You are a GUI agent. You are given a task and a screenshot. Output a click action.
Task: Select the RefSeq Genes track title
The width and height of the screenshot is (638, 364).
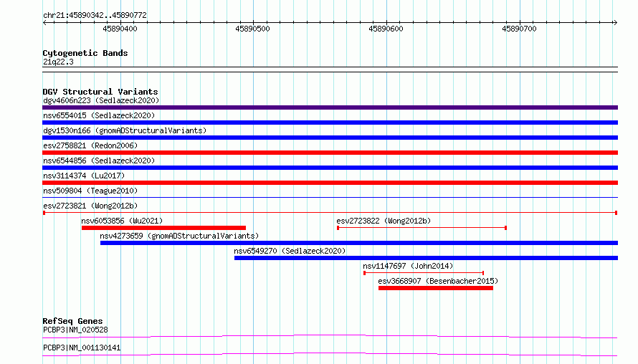coord(72,321)
